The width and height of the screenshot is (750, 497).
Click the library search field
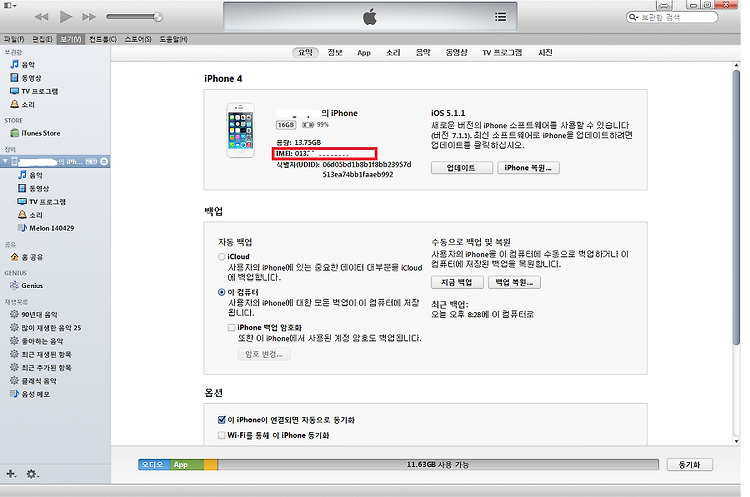[672, 17]
